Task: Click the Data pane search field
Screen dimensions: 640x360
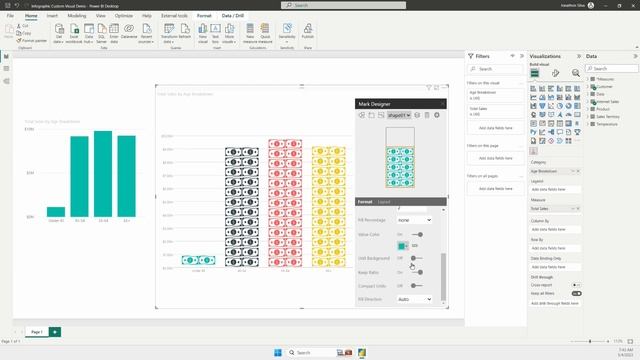Action: [611, 69]
